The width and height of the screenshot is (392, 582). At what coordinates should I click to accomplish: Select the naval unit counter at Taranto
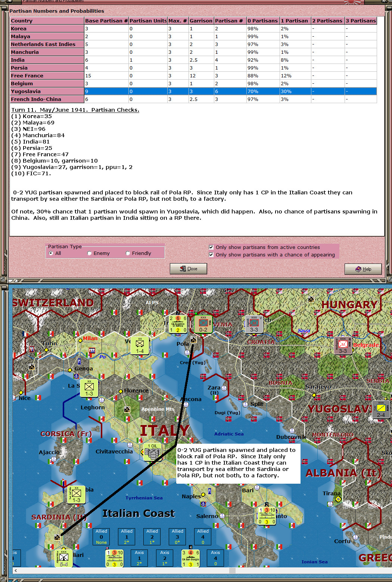tap(267, 516)
